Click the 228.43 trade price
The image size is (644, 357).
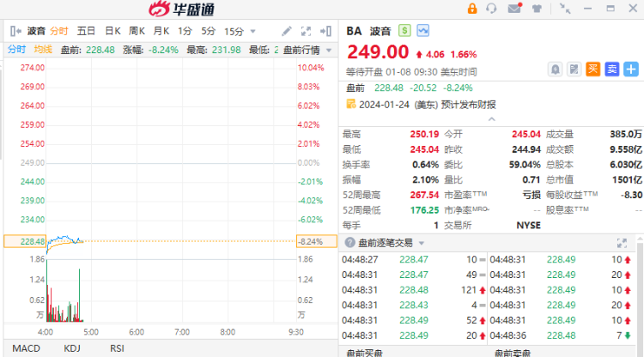point(414,306)
